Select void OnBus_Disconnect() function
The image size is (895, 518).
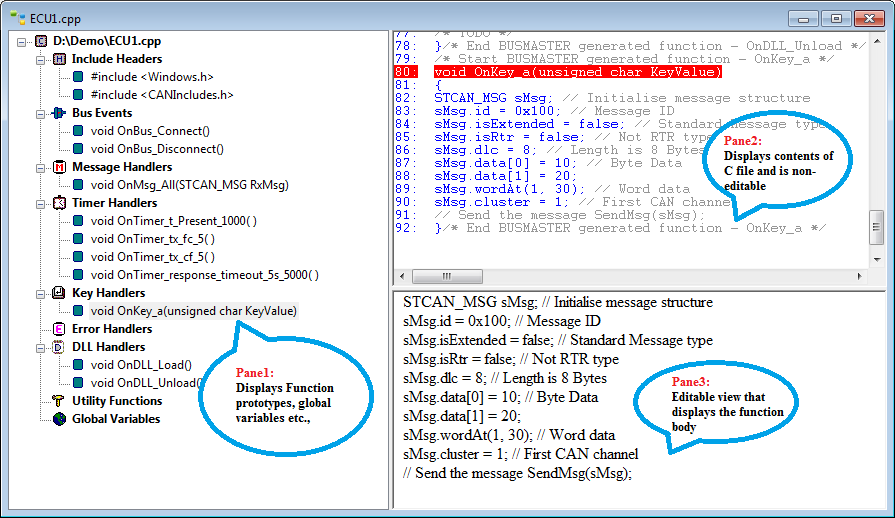pos(157,149)
